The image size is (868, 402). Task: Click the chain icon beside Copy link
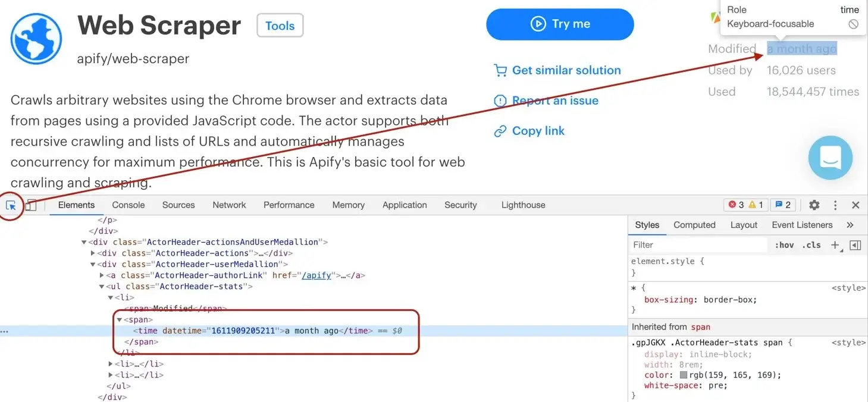tap(500, 131)
